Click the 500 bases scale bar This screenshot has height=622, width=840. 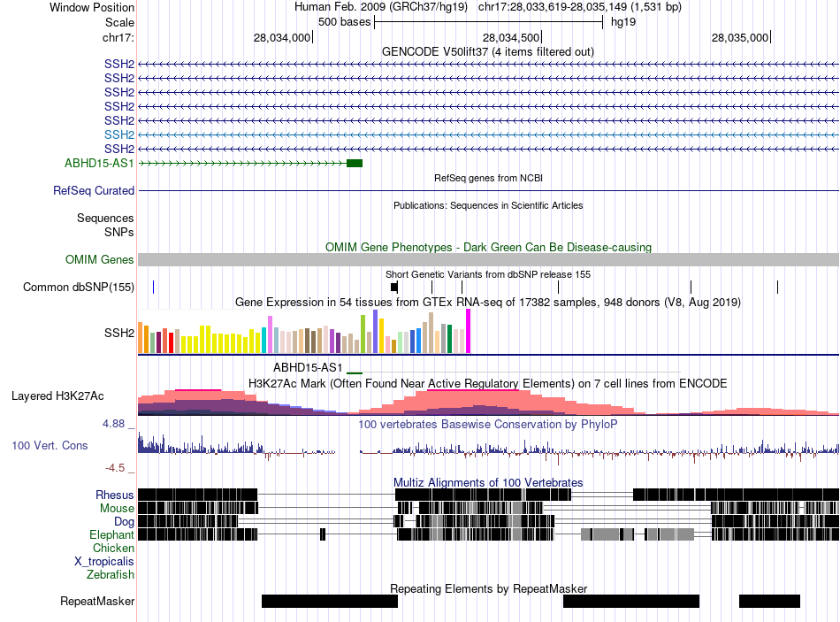[489, 22]
